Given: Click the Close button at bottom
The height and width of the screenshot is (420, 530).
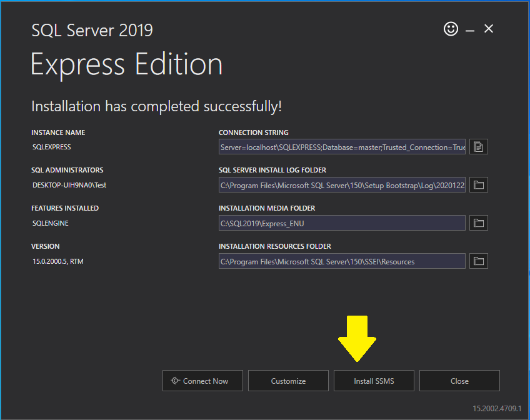Looking at the screenshot, I should coord(459,381).
